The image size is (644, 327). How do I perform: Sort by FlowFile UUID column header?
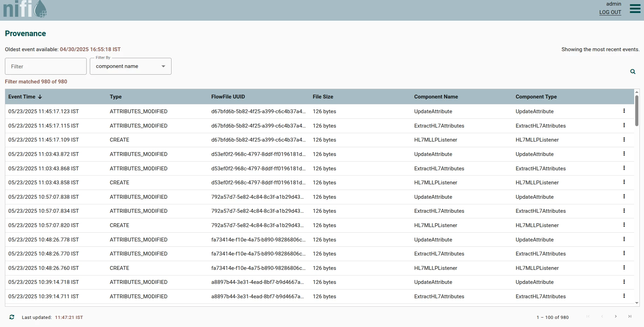coord(228,97)
